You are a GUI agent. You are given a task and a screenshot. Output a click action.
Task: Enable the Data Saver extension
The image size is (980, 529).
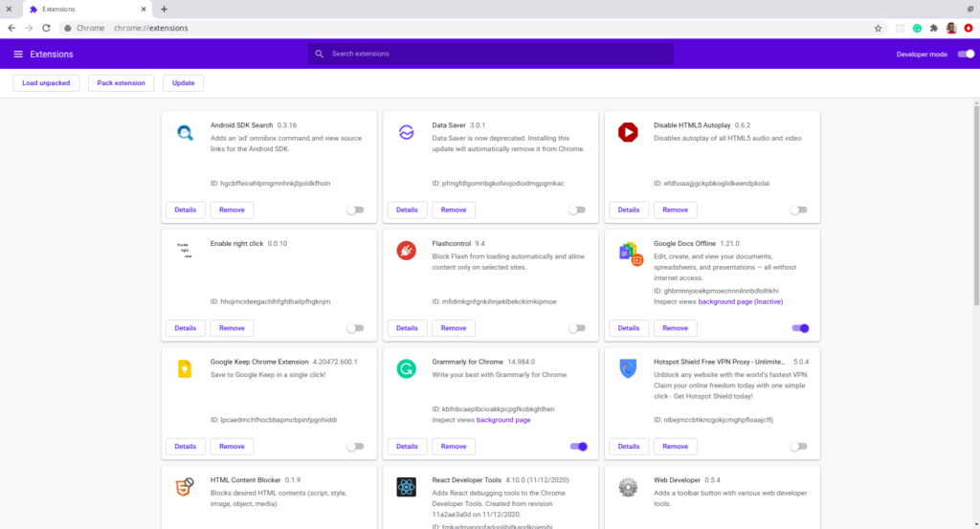577,209
